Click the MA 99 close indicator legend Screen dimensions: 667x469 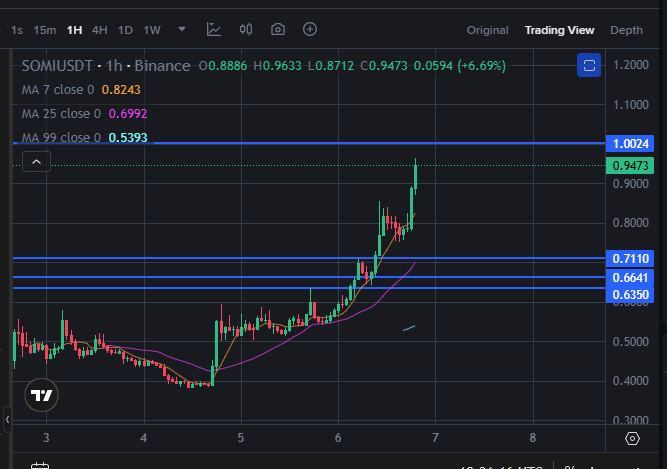(x=61, y=137)
